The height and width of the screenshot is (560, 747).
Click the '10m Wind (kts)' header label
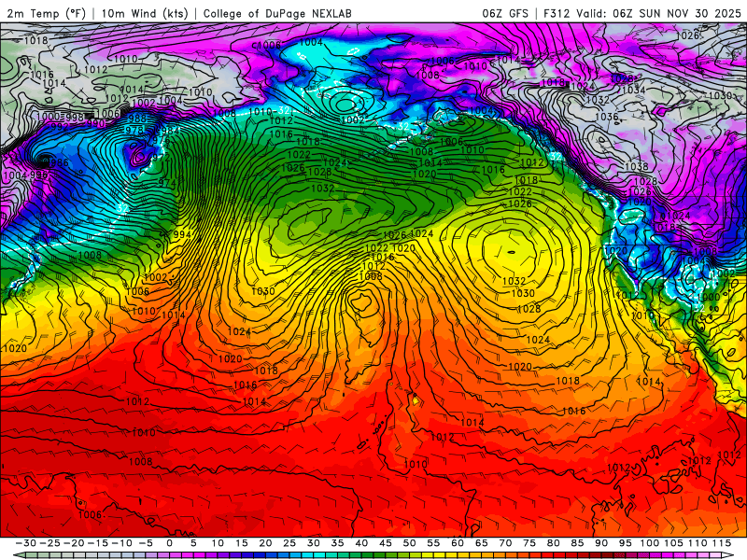145,13
